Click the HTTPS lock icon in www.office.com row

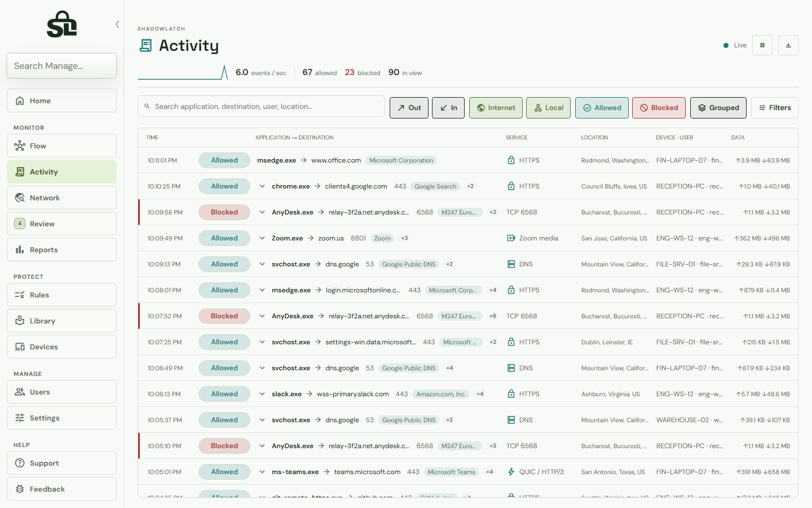click(x=511, y=160)
